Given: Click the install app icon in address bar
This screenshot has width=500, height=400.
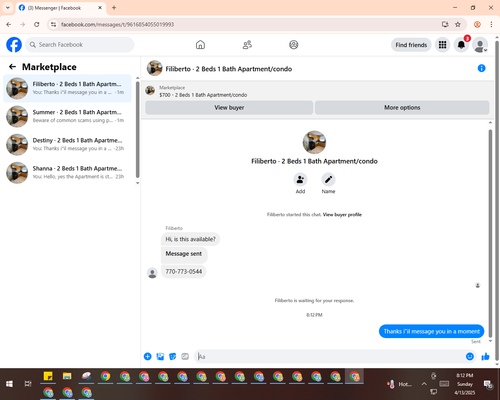Looking at the screenshot, I should click(x=445, y=24).
